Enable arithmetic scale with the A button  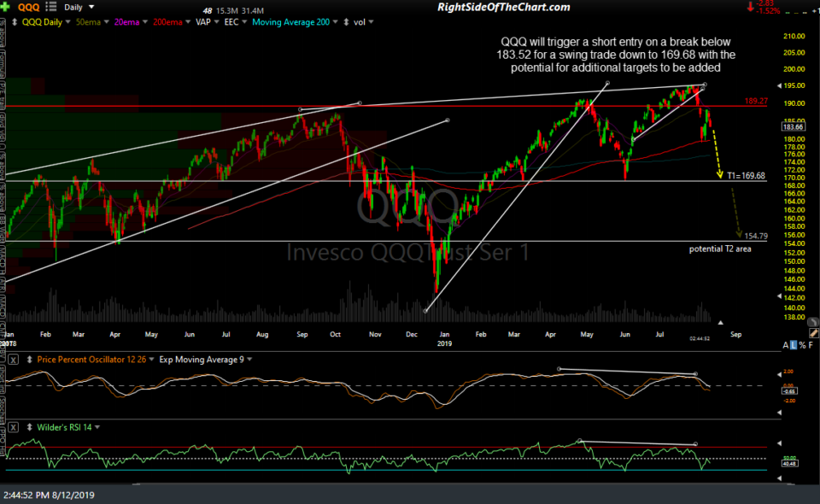point(785,345)
